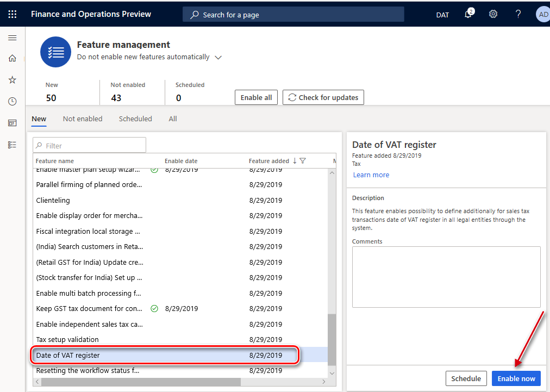The height and width of the screenshot is (392, 550).
Task: Click the vertical scrollbar up arrow
Action: 332,173
